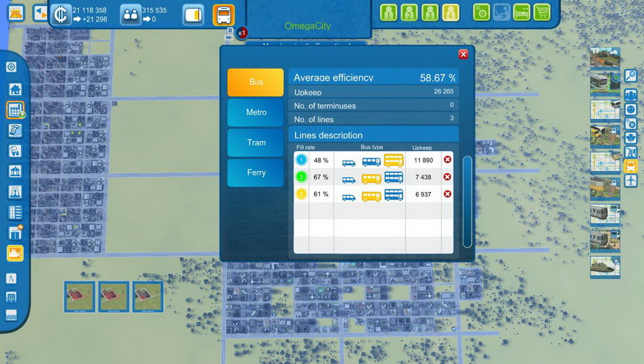
Task: Open the city finances currency icon
Action: 61,14
